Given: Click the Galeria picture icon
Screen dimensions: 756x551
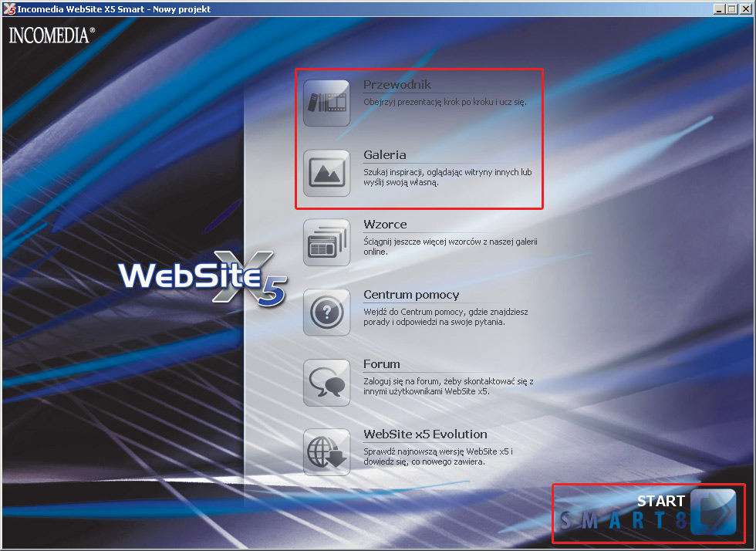Looking at the screenshot, I should click(x=326, y=173).
